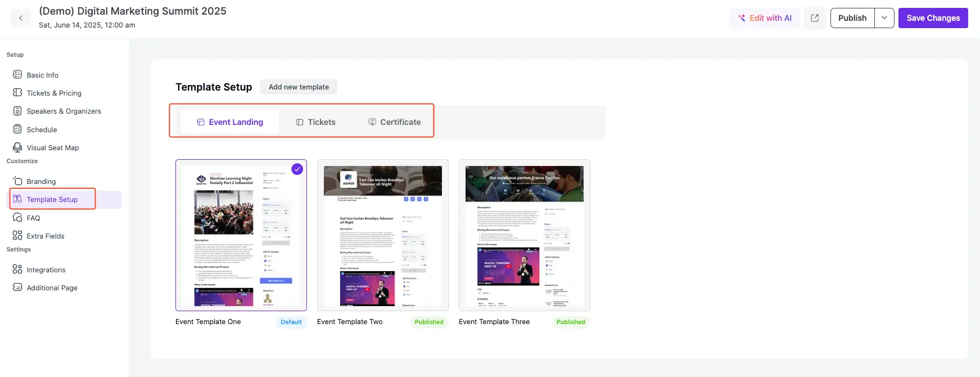
Task: Expand the Publish dropdown arrow
Action: click(x=884, y=18)
